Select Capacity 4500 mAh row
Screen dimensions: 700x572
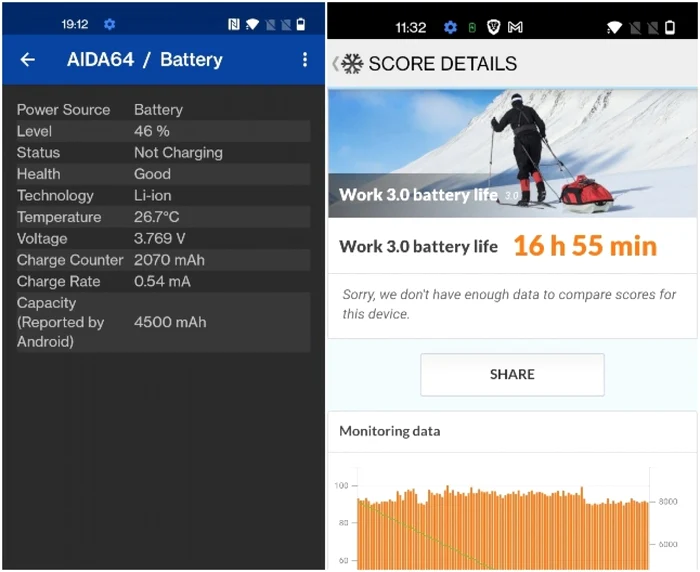(x=163, y=322)
